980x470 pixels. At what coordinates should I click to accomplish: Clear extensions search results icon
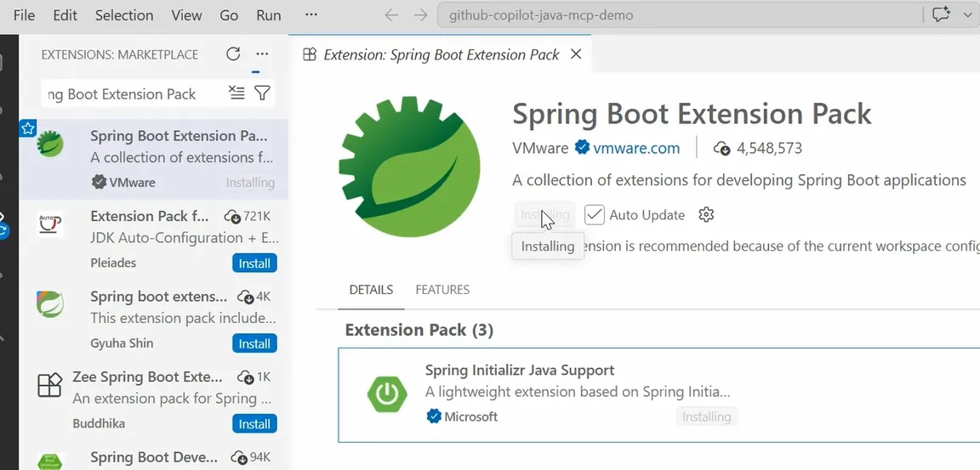(236, 93)
